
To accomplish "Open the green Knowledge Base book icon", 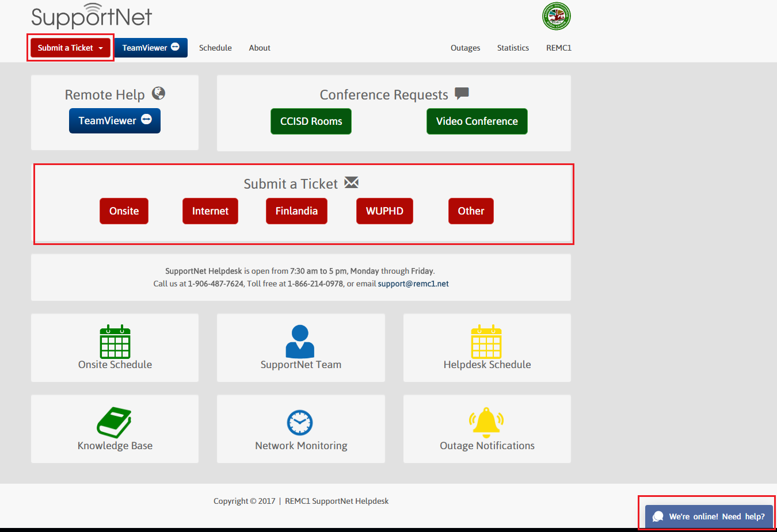I will [114, 423].
